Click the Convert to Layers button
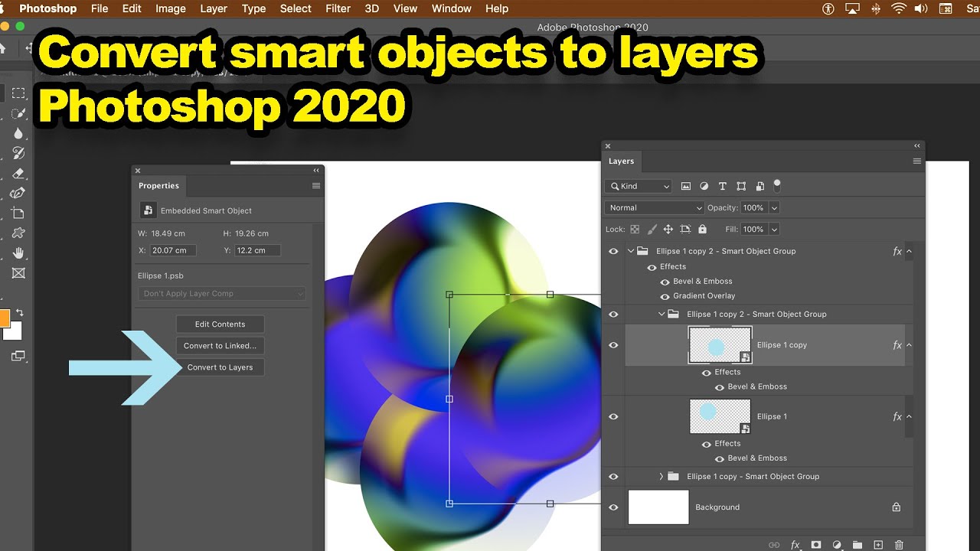This screenshot has width=980, height=551. (x=220, y=367)
